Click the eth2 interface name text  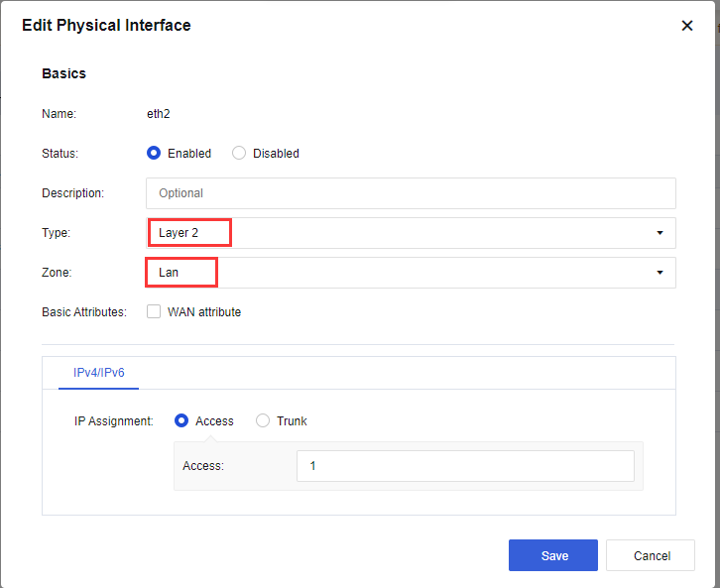pos(159,114)
